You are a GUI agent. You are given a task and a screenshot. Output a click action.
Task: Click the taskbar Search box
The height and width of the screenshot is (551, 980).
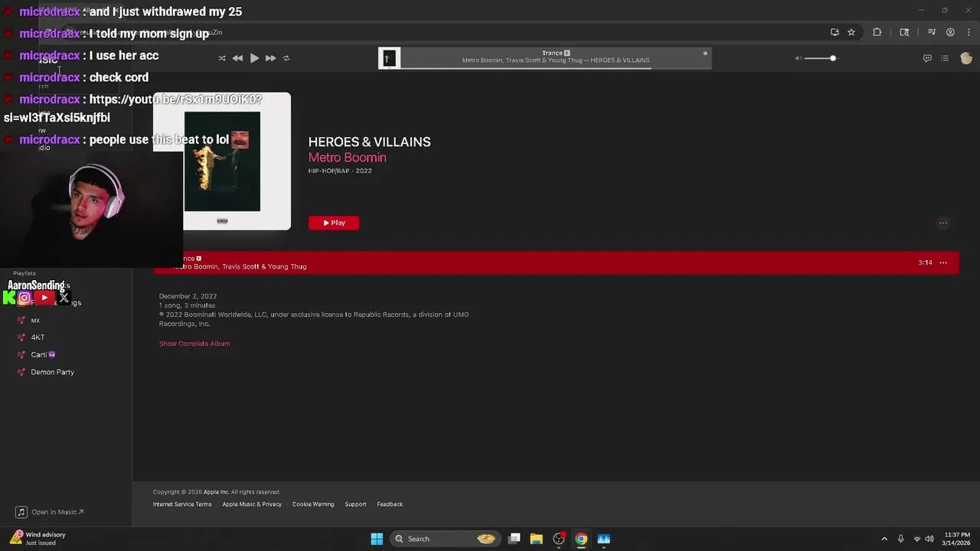coord(446,539)
